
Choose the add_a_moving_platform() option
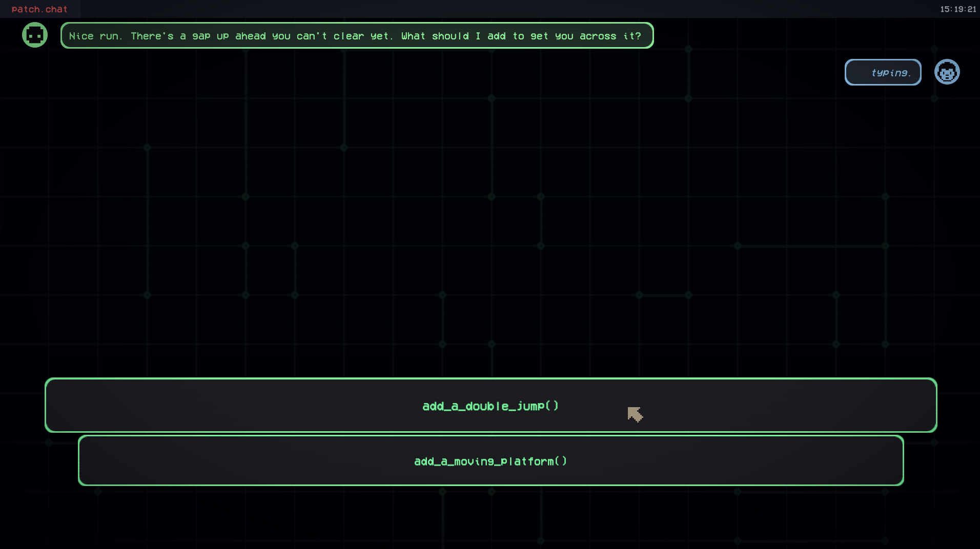pyautogui.click(x=491, y=460)
